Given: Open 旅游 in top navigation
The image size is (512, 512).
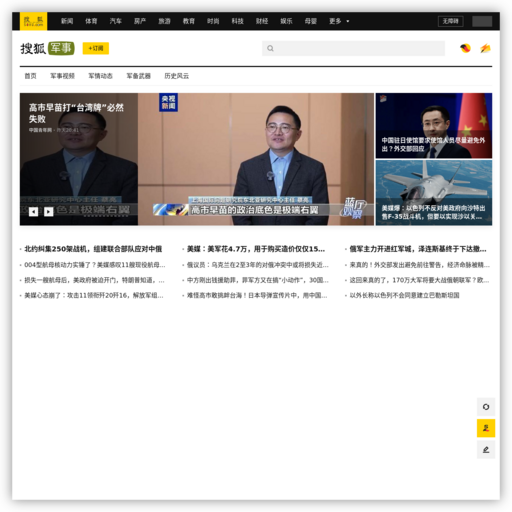Looking at the screenshot, I should pyautogui.click(x=164, y=21).
